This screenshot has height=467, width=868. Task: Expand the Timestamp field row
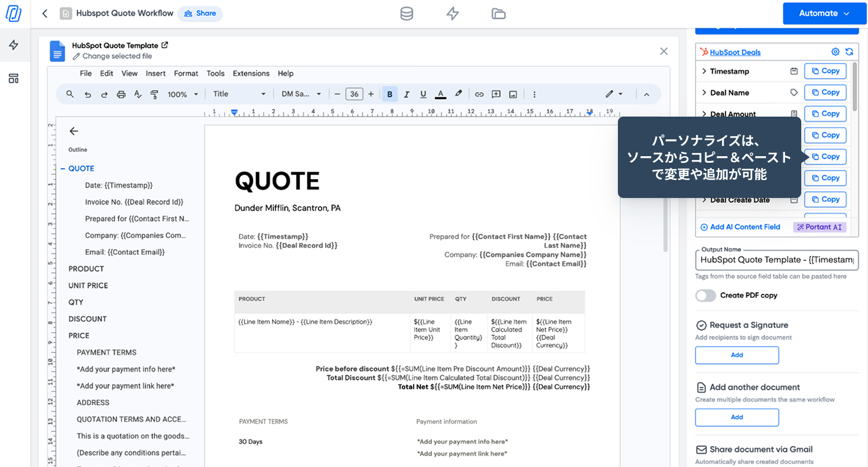click(x=704, y=71)
